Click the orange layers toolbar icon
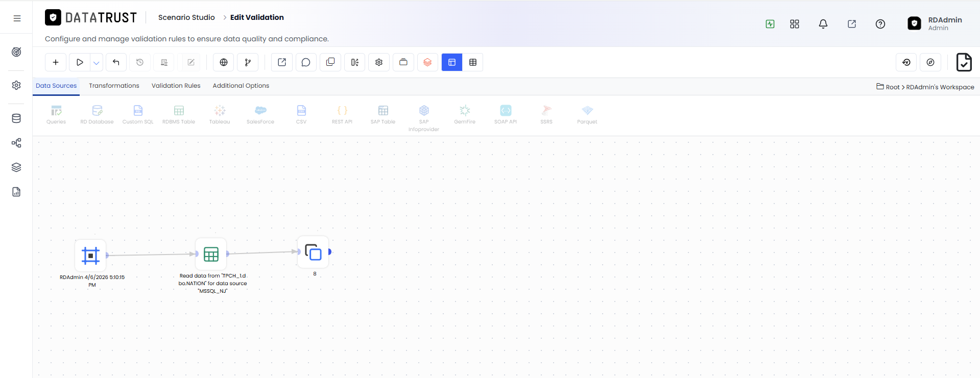Image resolution: width=980 pixels, height=378 pixels. pyautogui.click(x=427, y=62)
